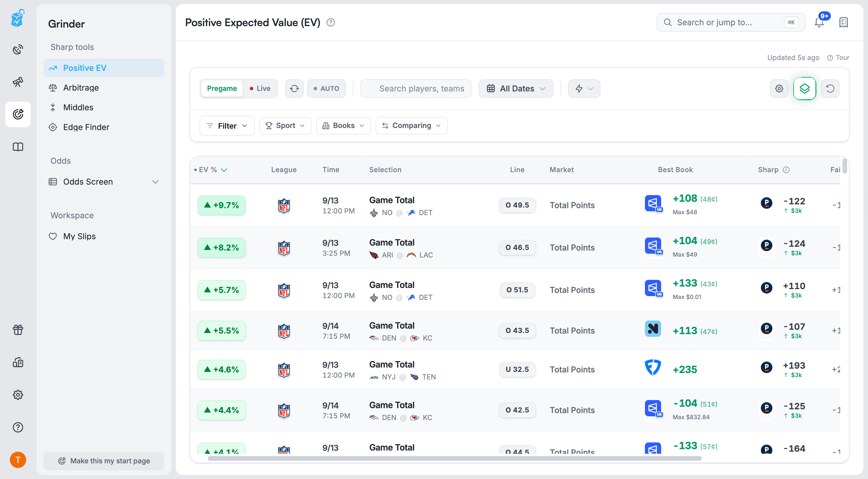Image resolution: width=868 pixels, height=479 pixels.
Task: Click the satellite radar icon in left rail
Action: pos(18,50)
